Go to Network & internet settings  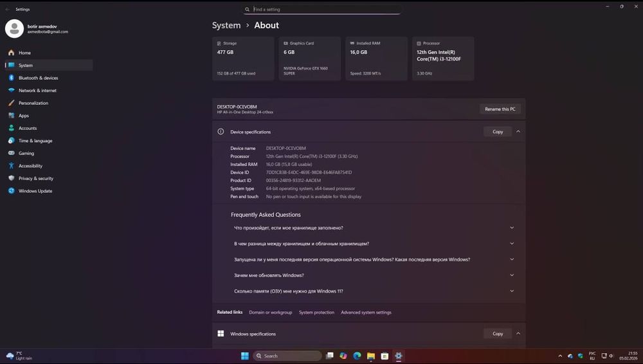coord(49,90)
